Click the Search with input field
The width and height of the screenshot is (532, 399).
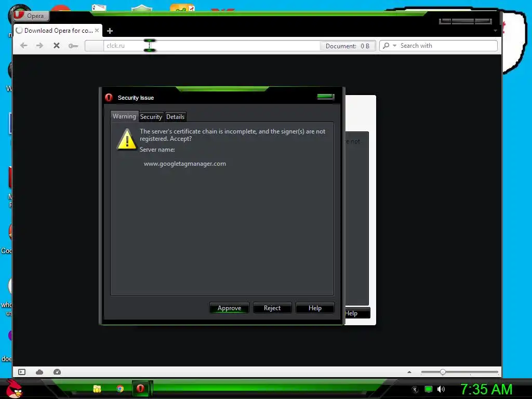(447, 46)
